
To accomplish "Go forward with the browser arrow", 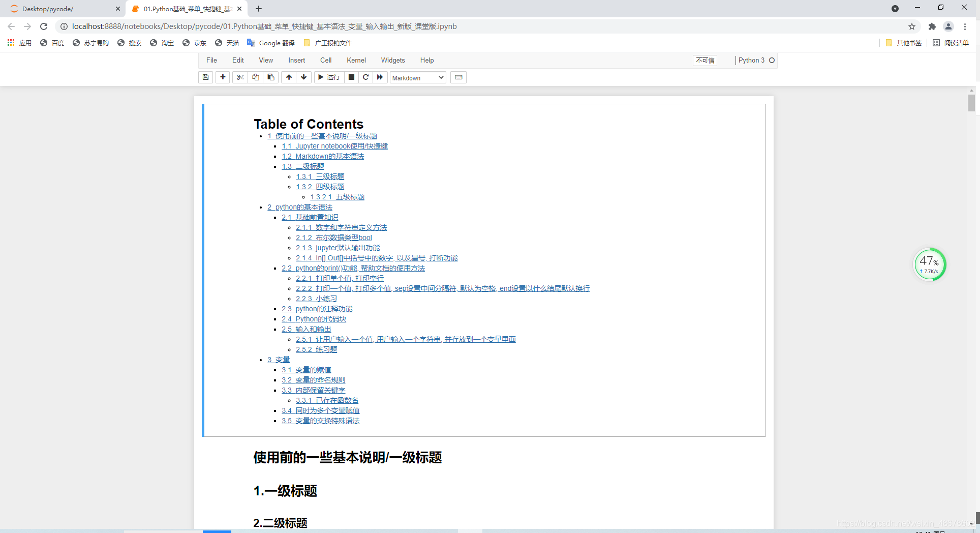I will [27, 26].
